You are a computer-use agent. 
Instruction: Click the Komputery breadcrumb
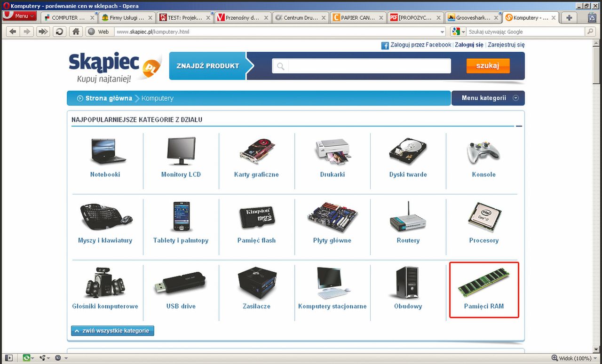[158, 98]
